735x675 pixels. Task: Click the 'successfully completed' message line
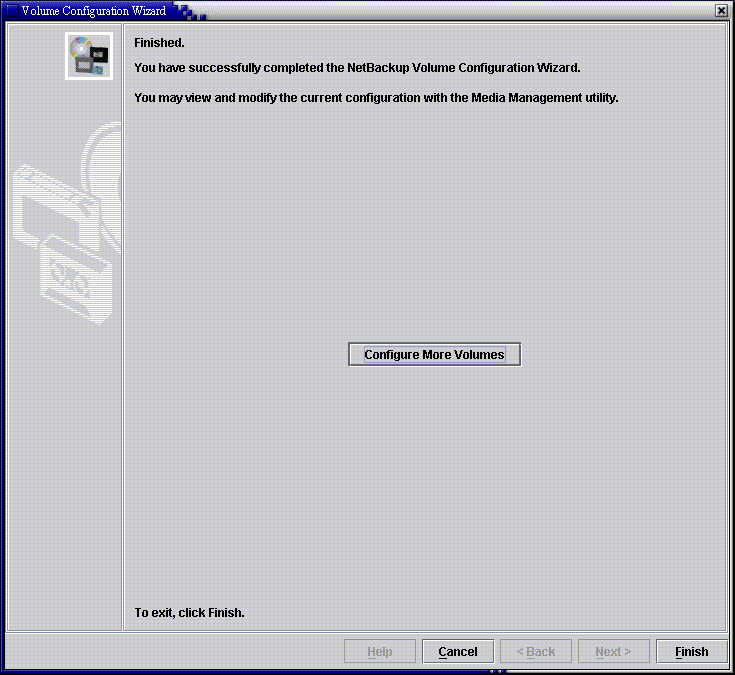point(357,68)
